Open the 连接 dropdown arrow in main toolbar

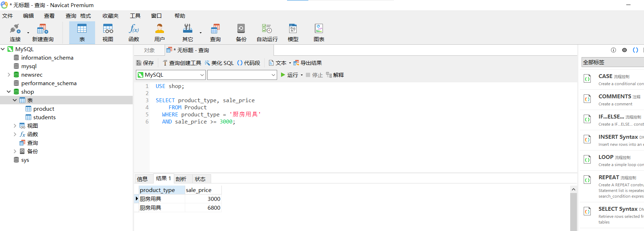28,33
